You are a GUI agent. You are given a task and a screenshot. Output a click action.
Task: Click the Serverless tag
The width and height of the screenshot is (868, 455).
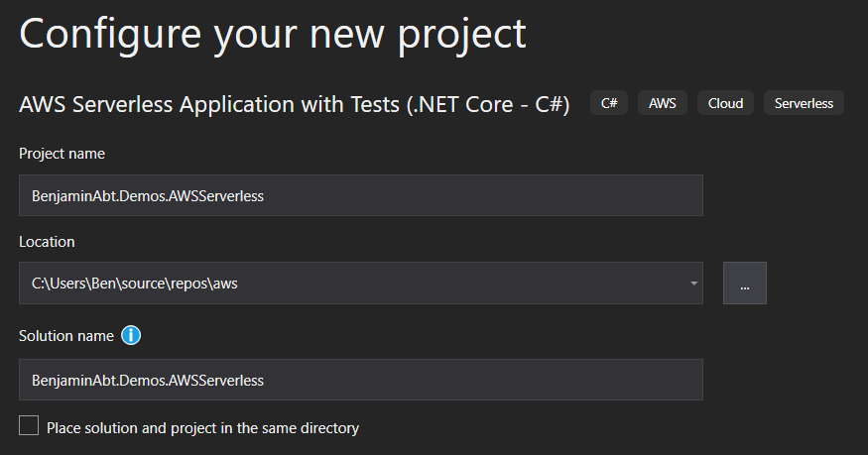coord(804,103)
